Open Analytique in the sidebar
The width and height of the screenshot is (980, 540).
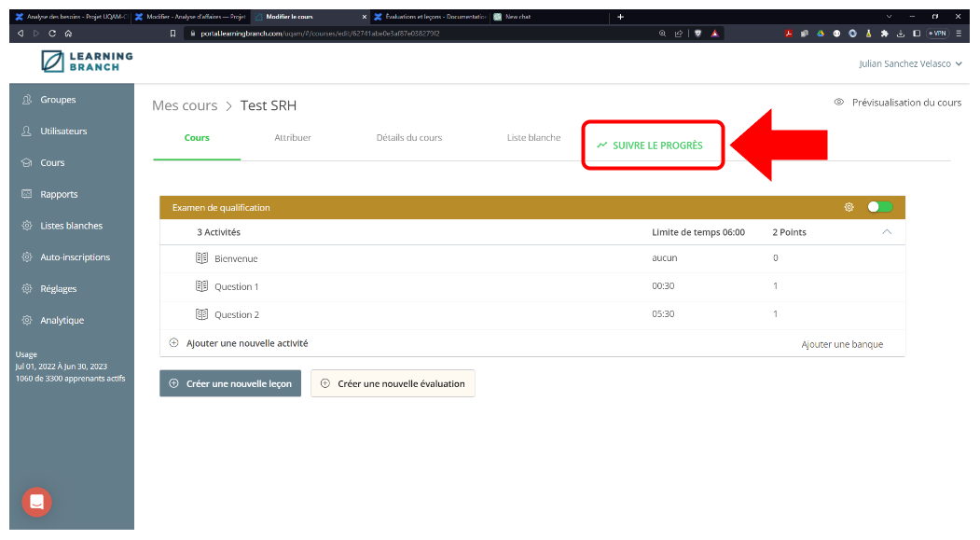62,320
